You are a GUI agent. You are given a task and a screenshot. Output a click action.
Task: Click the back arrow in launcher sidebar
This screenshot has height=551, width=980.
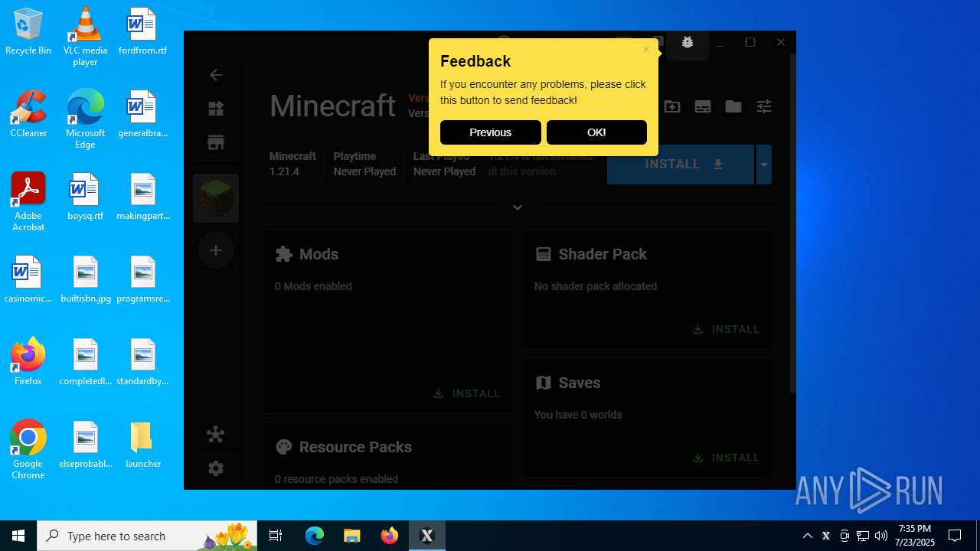[216, 74]
